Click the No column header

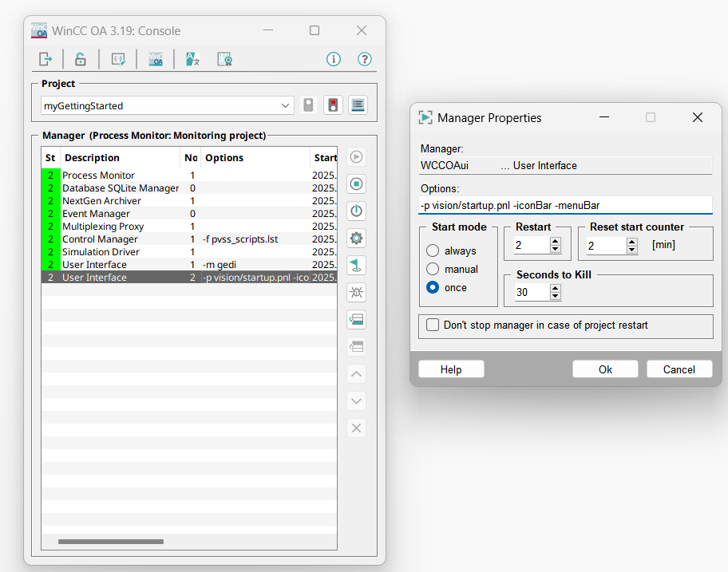coord(190,158)
